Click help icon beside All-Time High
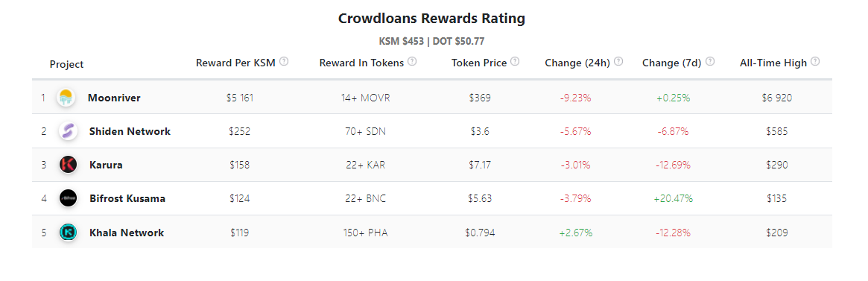868x281 pixels. (815, 62)
